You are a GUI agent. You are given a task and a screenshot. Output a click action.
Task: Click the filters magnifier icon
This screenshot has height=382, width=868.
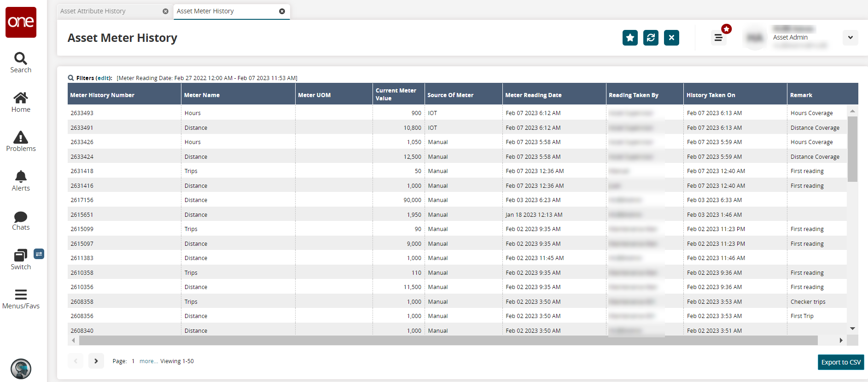pyautogui.click(x=71, y=78)
